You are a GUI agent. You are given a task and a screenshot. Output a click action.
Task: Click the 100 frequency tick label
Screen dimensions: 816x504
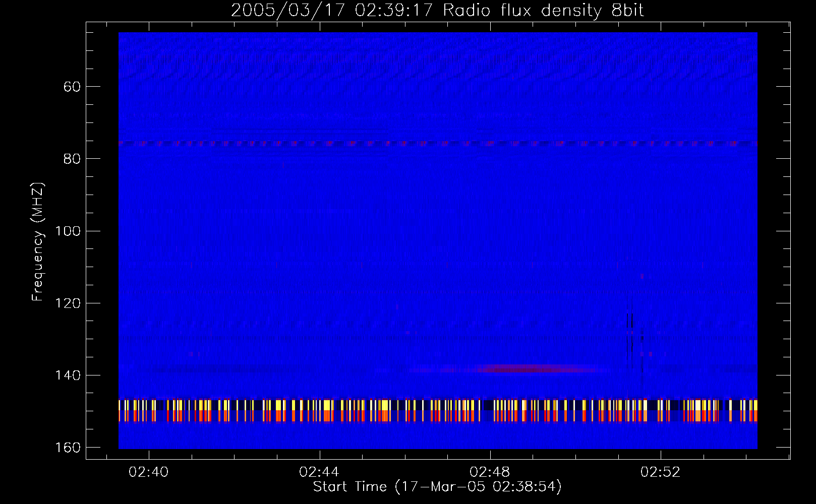click(x=68, y=231)
